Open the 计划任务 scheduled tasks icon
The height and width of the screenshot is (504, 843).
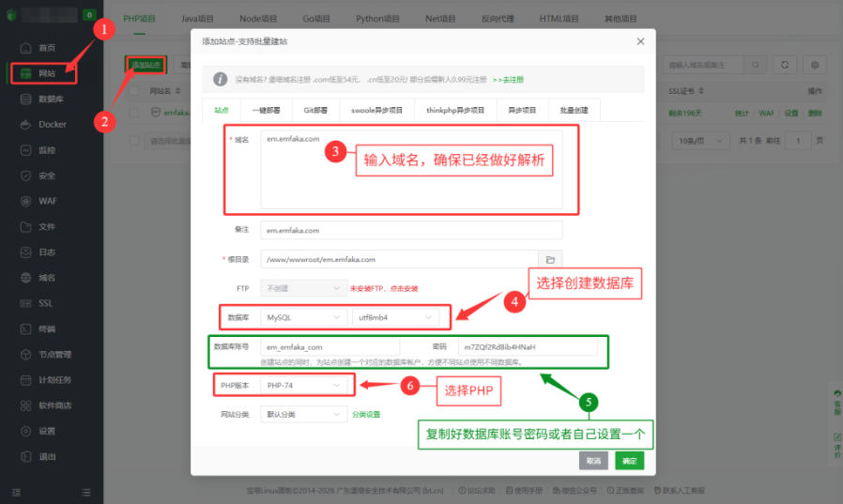[25, 380]
